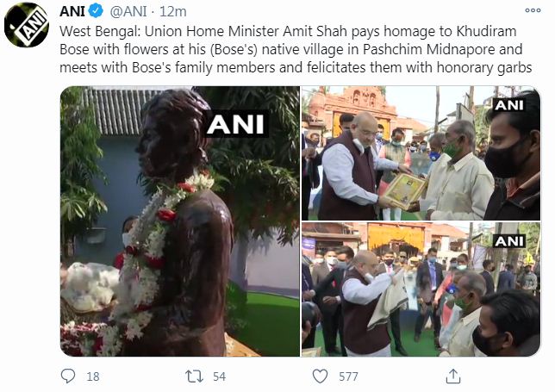This screenshot has height=392, width=555.
Task: View photo of framed certificate being presented
Action: tap(421, 153)
